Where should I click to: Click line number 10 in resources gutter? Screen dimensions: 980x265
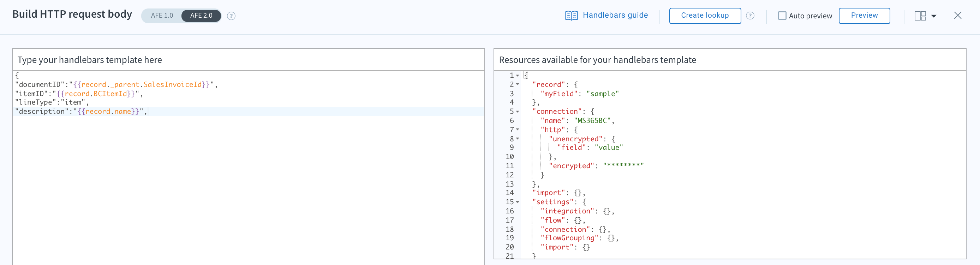pos(510,157)
